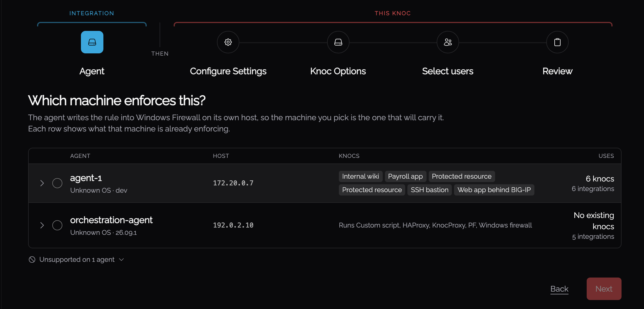The width and height of the screenshot is (644, 309).
Task: Open the Agent step label
Action: [x=92, y=71]
